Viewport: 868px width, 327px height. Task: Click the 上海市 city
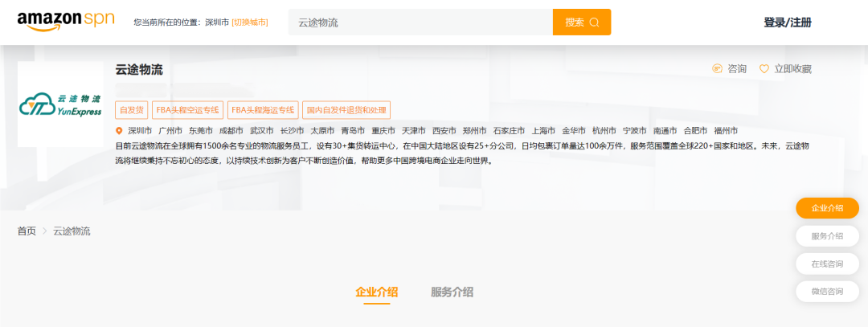point(543,131)
